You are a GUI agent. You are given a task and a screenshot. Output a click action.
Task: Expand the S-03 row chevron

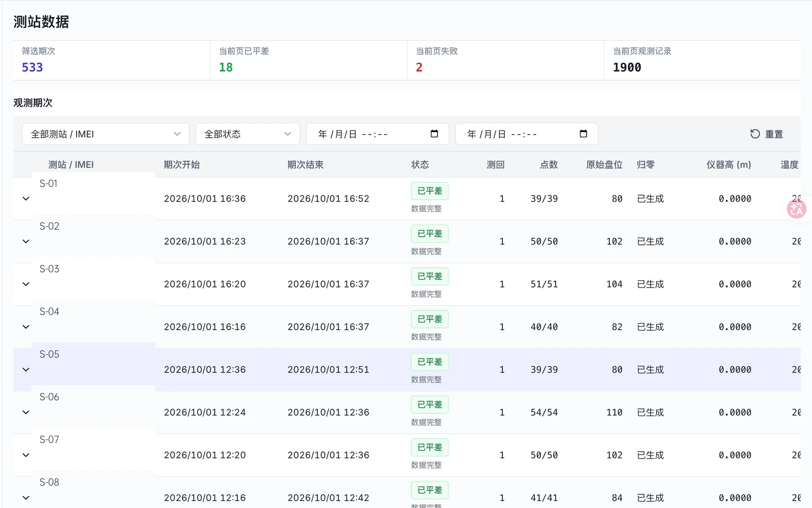click(x=26, y=284)
